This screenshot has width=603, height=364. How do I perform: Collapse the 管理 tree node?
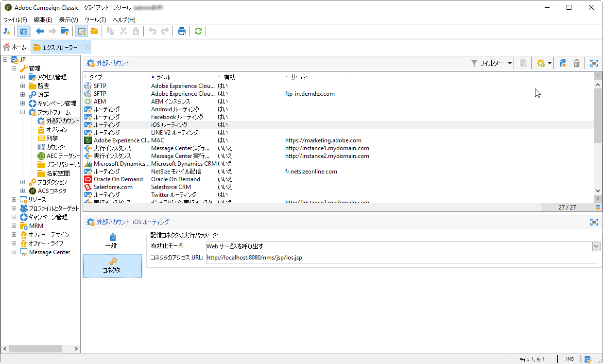[14, 69]
